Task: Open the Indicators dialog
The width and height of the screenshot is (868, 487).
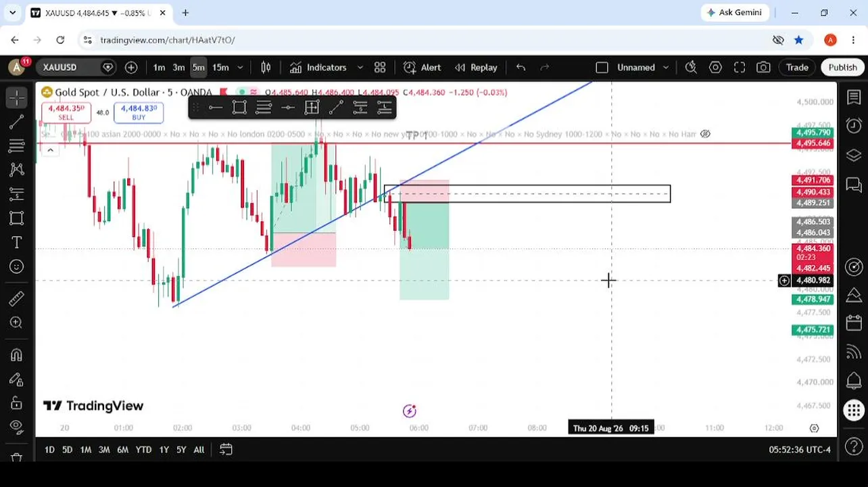Action: tap(318, 67)
